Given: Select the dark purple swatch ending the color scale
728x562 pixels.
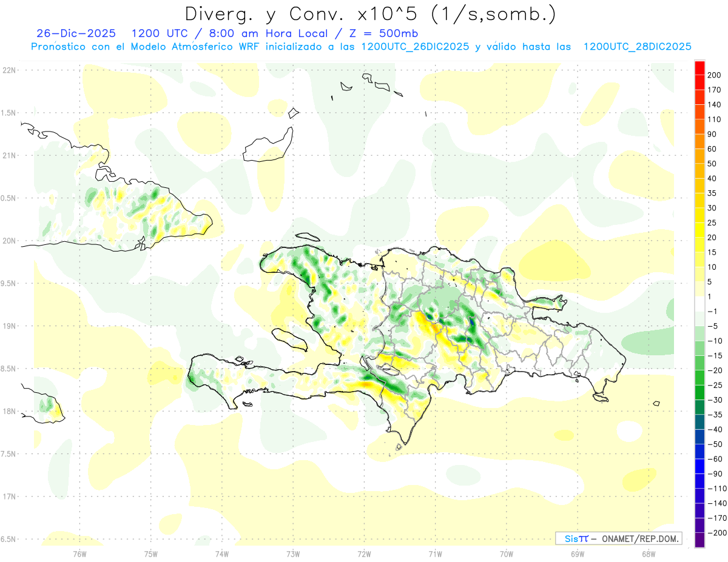Looking at the screenshot, I should pyautogui.click(x=699, y=540).
